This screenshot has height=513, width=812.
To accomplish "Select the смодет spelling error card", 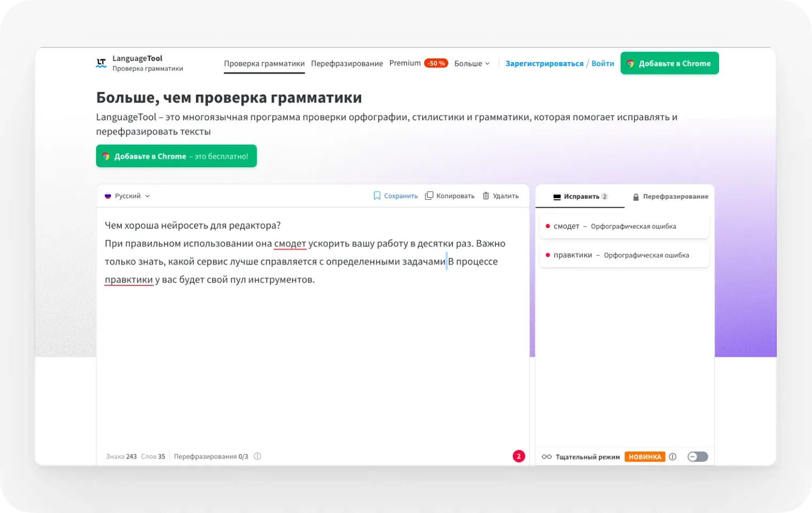I will tap(624, 227).
